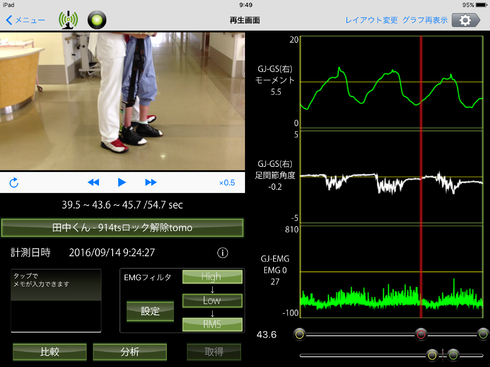Play the gait video
Image resolution: width=490 pixels, height=367 pixels.
(122, 182)
